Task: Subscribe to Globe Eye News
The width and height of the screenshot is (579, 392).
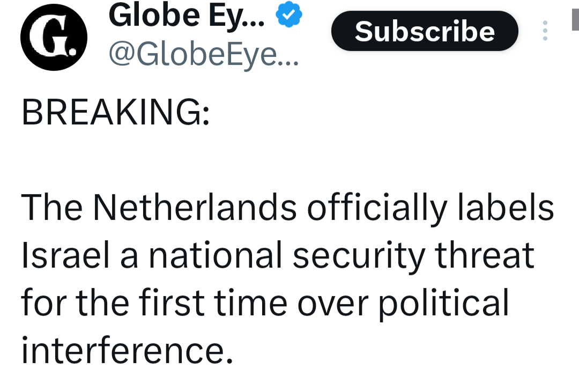Action: click(x=425, y=31)
